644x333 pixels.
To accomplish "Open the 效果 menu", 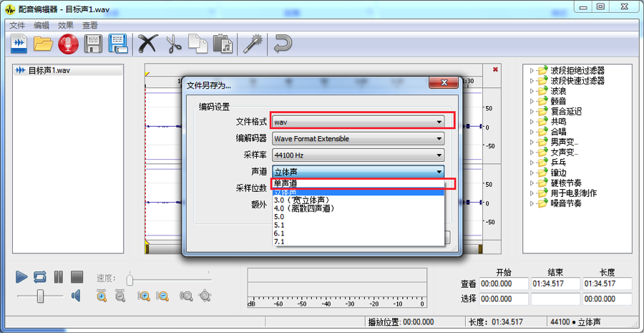I will 66,25.
